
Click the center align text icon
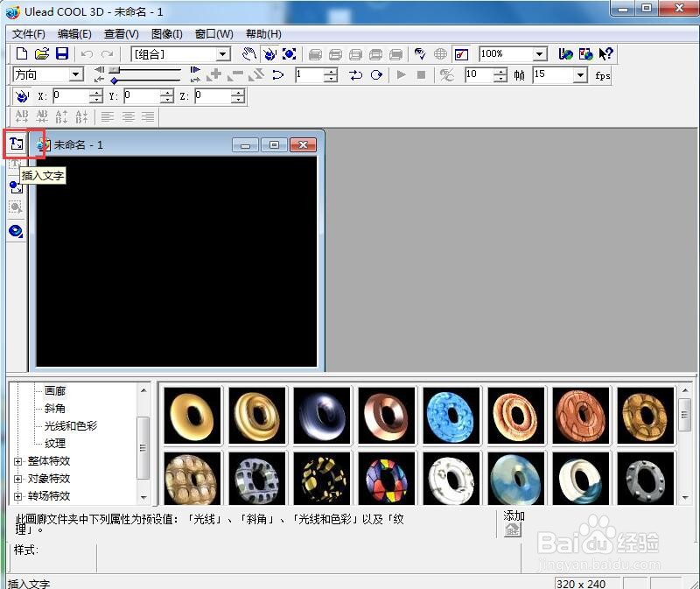click(128, 117)
